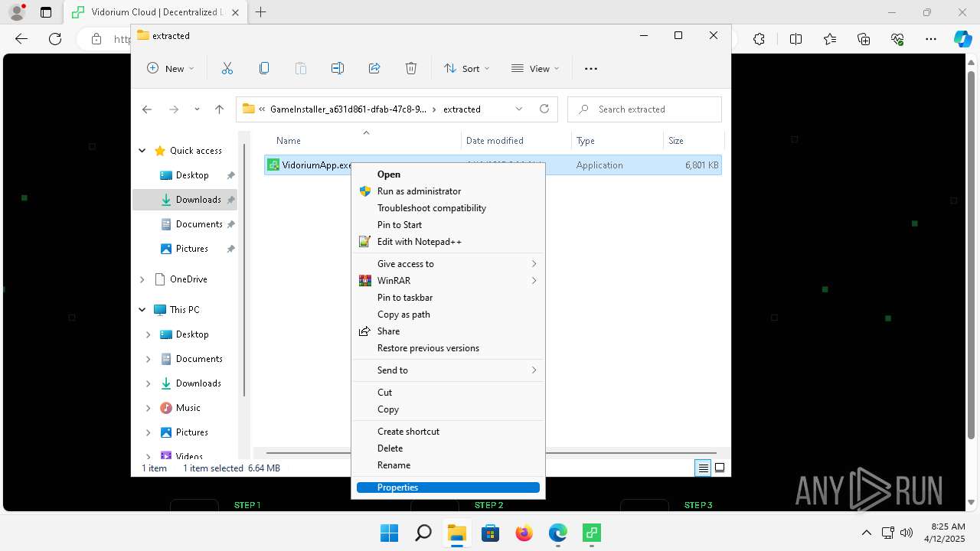Click Search extracted input box
Viewport: 980px width, 551px height.
[x=645, y=109]
